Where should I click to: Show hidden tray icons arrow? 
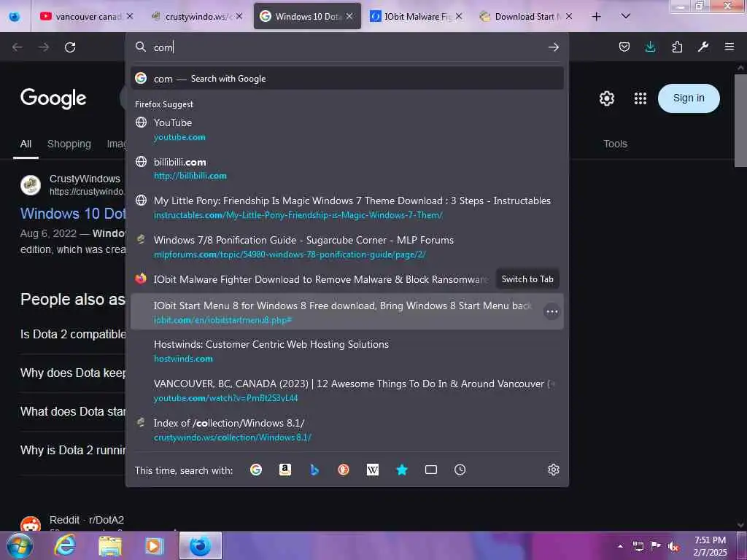click(x=620, y=546)
